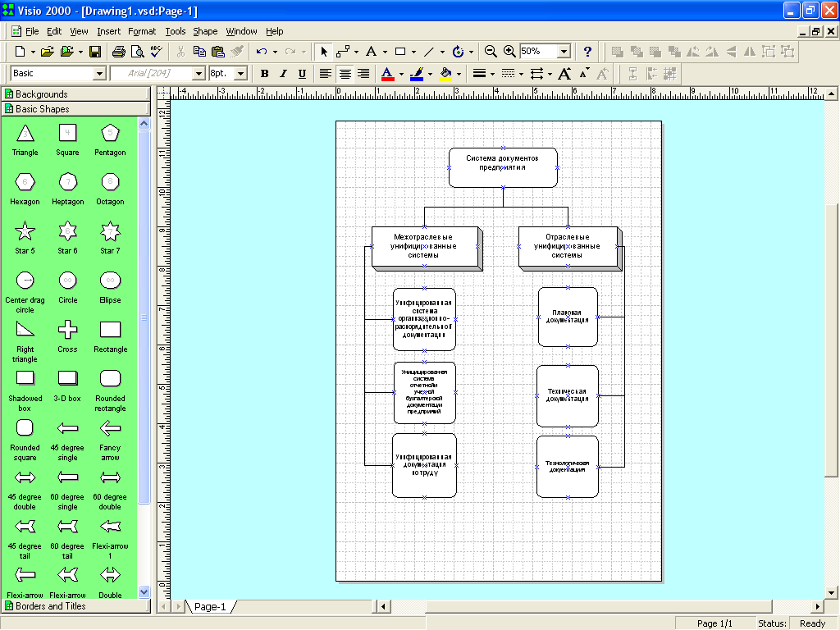Select the Rotation tool
The height and width of the screenshot is (630, 840).
(x=458, y=52)
